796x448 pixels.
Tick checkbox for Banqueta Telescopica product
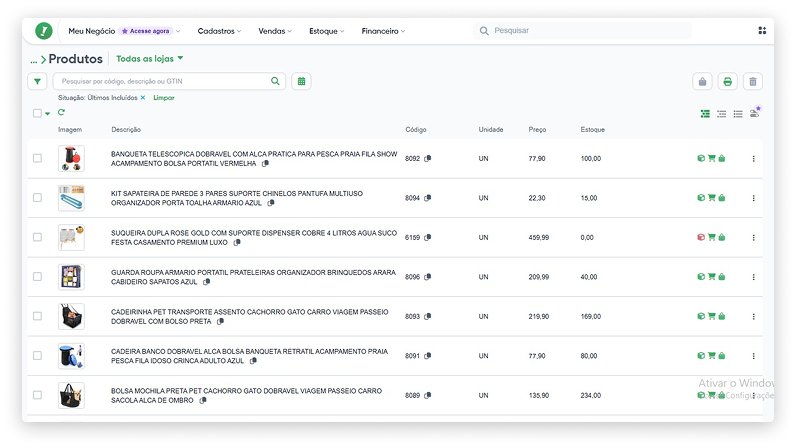coord(37,158)
